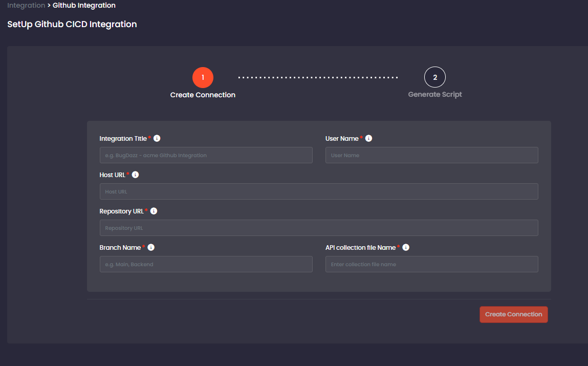
Task: Click the info icon beside Integration Title
Action: [157, 138]
